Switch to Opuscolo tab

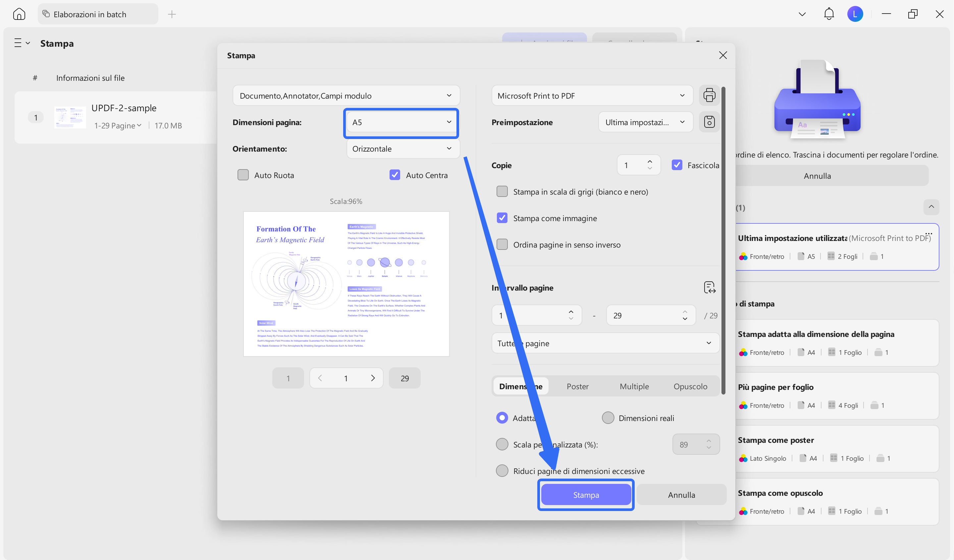click(x=690, y=386)
